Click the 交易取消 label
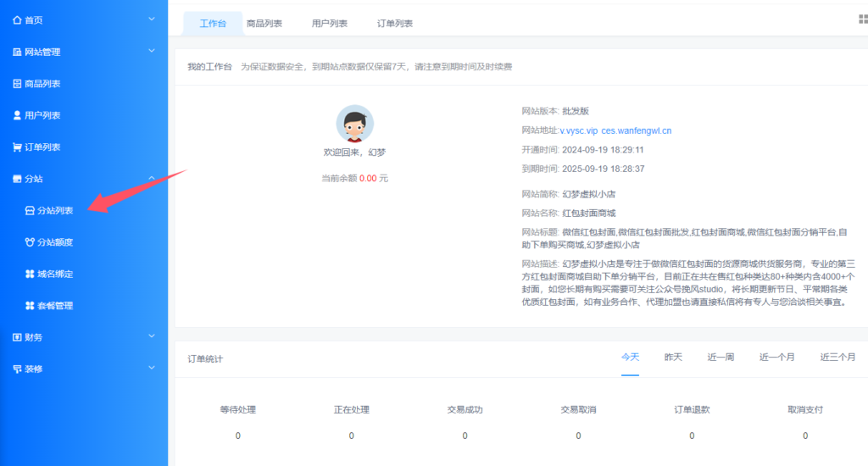Image resolution: width=868 pixels, height=466 pixels. tap(578, 410)
